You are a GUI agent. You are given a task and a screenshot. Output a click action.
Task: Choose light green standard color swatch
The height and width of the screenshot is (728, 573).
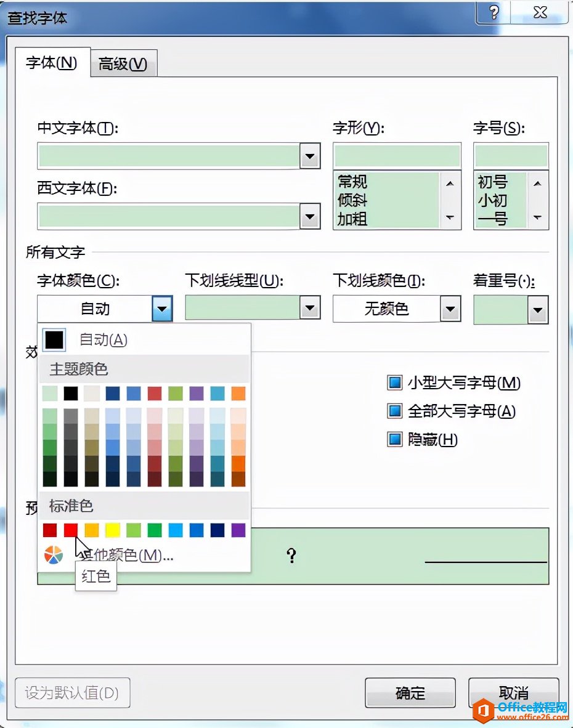point(133,530)
